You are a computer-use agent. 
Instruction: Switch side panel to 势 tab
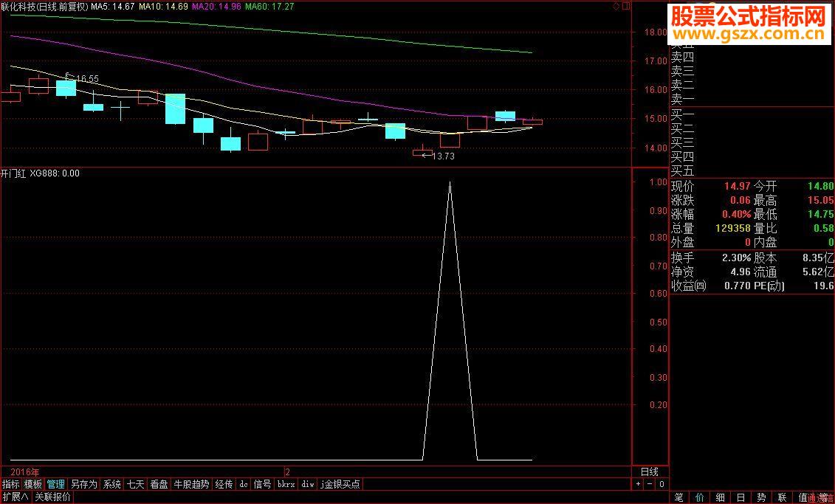click(x=761, y=497)
